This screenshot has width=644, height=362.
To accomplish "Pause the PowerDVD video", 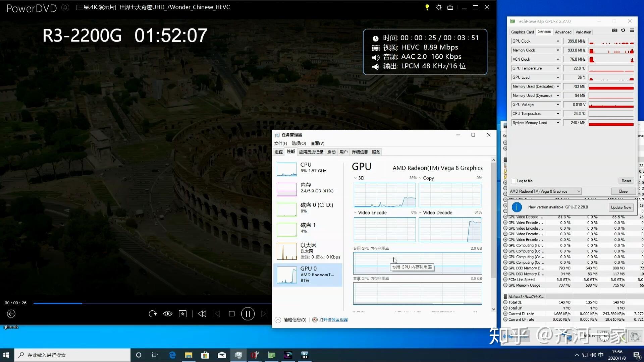I will pos(248,314).
